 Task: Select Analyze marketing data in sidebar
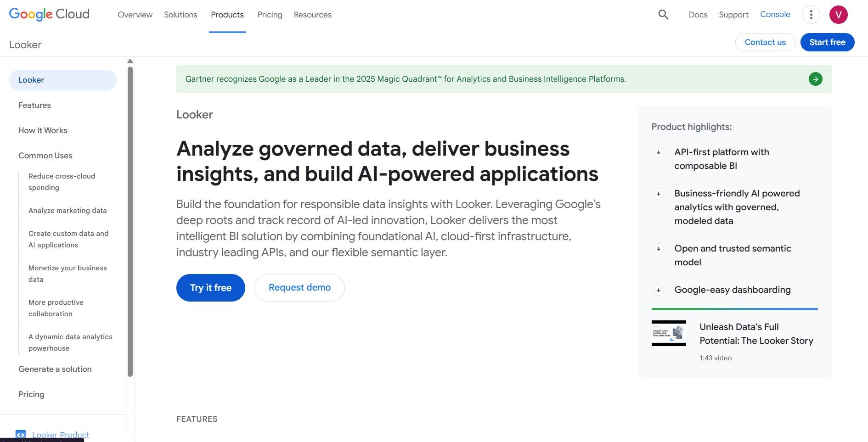(68, 211)
